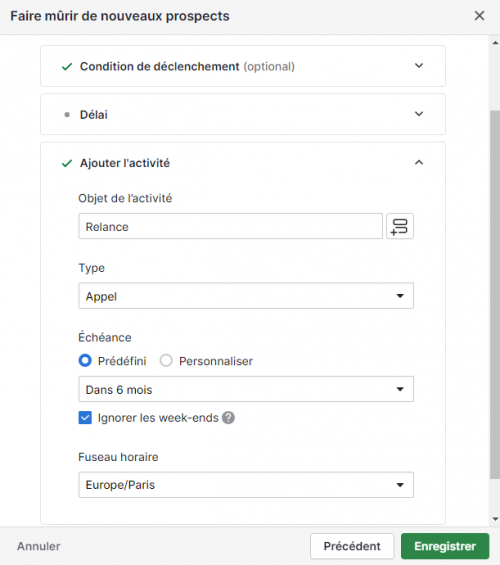Click the green checkmark beside Condition de déclenchement

67,67
